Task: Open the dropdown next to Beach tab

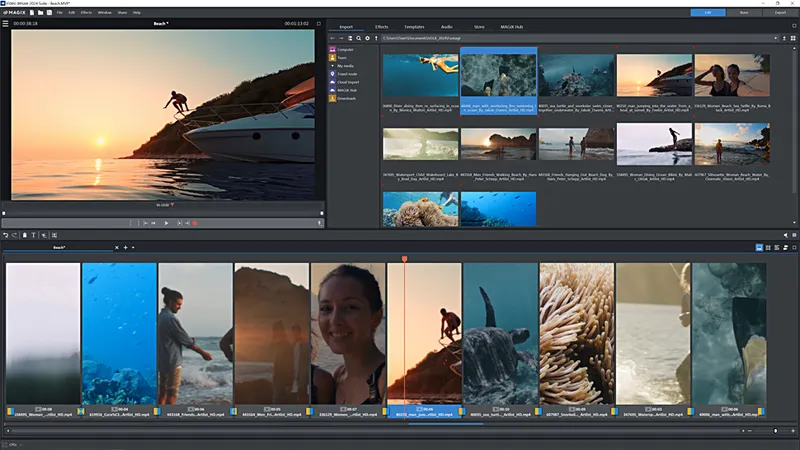Action: 133,246
